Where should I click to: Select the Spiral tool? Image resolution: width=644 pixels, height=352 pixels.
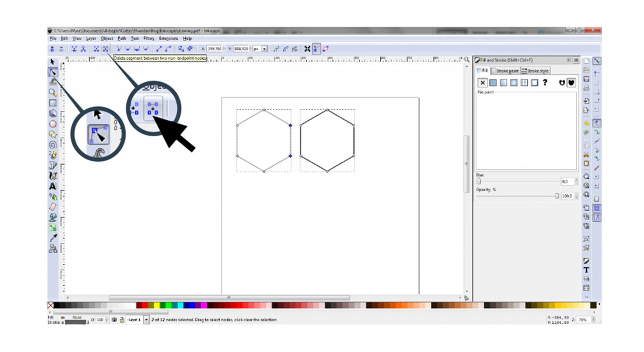pos(52,144)
